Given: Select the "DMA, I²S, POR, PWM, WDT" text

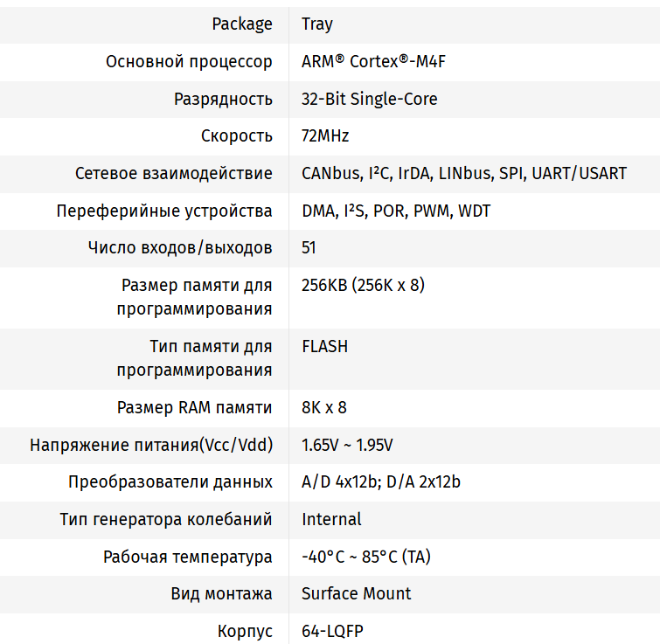Looking at the screenshot, I should click(395, 211).
